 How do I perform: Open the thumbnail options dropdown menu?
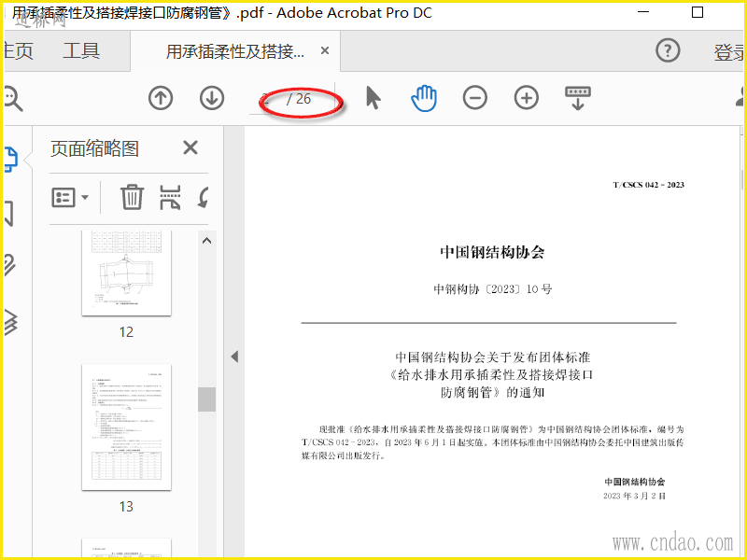click(x=70, y=197)
